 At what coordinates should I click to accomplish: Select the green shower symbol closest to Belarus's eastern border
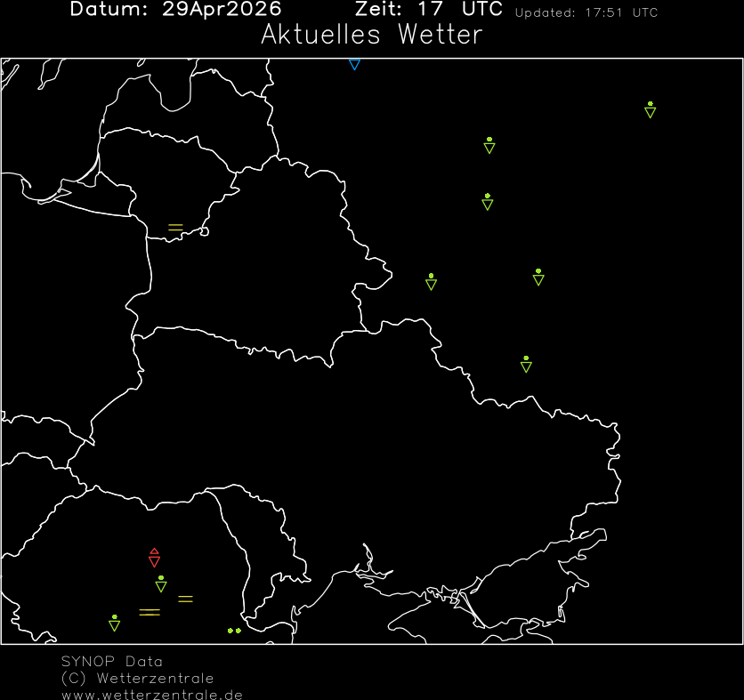pos(431,282)
